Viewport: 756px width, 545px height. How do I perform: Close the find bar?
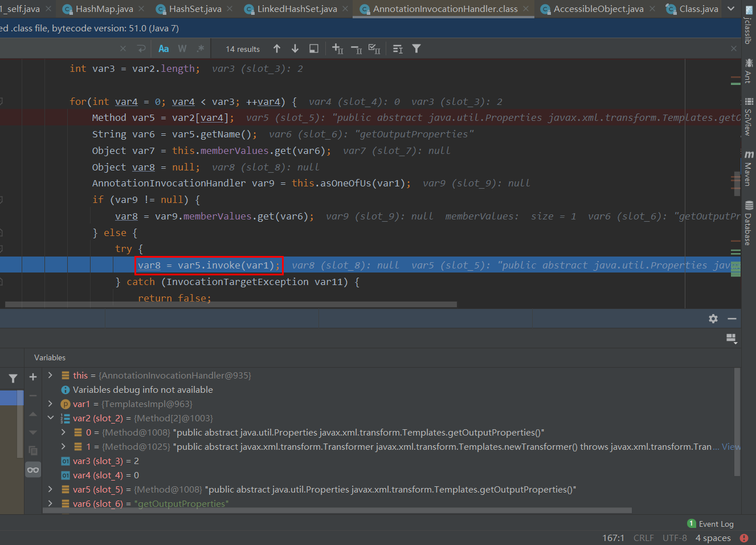coord(734,49)
